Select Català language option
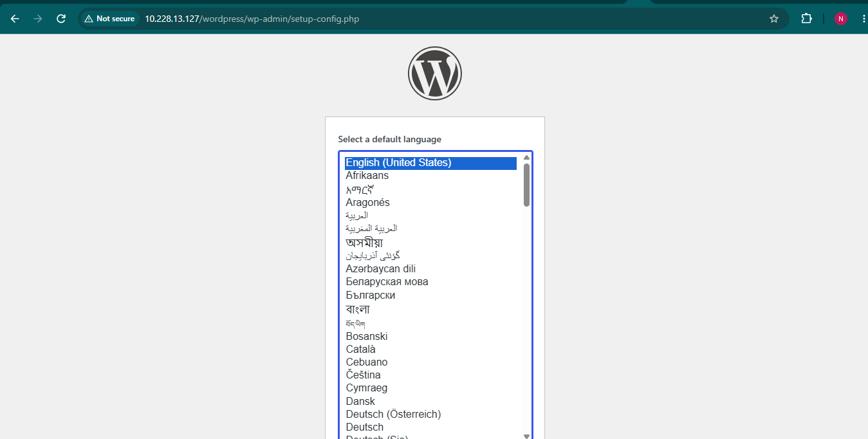868x439 pixels. (430, 350)
